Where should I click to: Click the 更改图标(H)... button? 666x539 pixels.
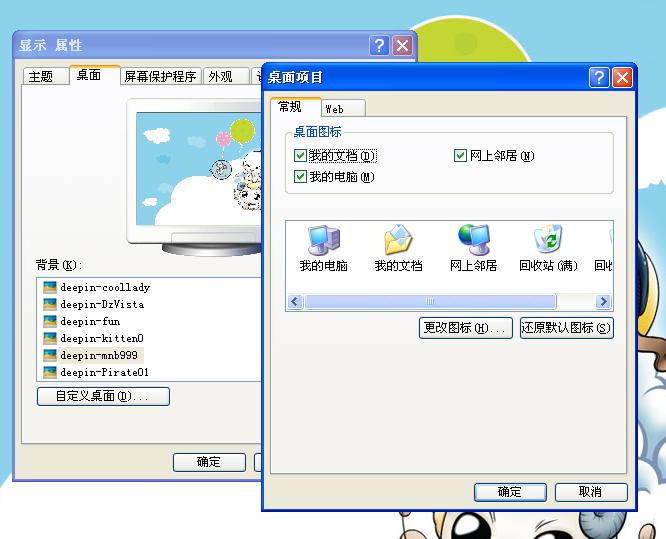click(466, 328)
